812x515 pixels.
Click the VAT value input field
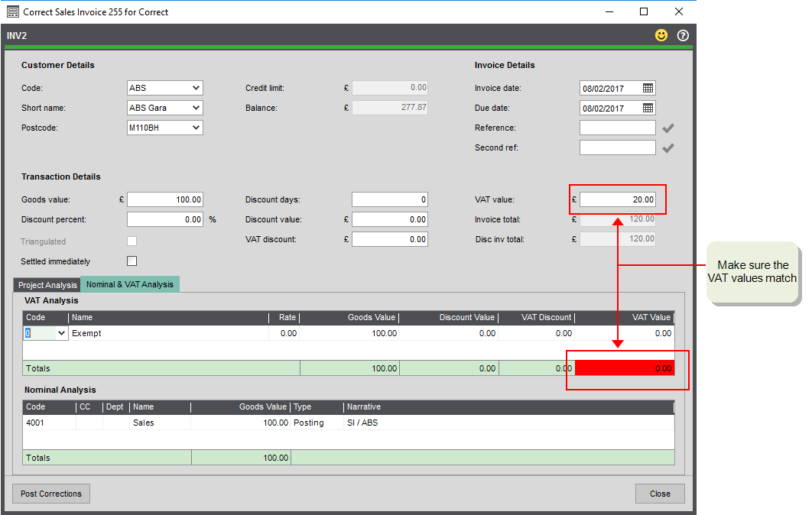(617, 199)
